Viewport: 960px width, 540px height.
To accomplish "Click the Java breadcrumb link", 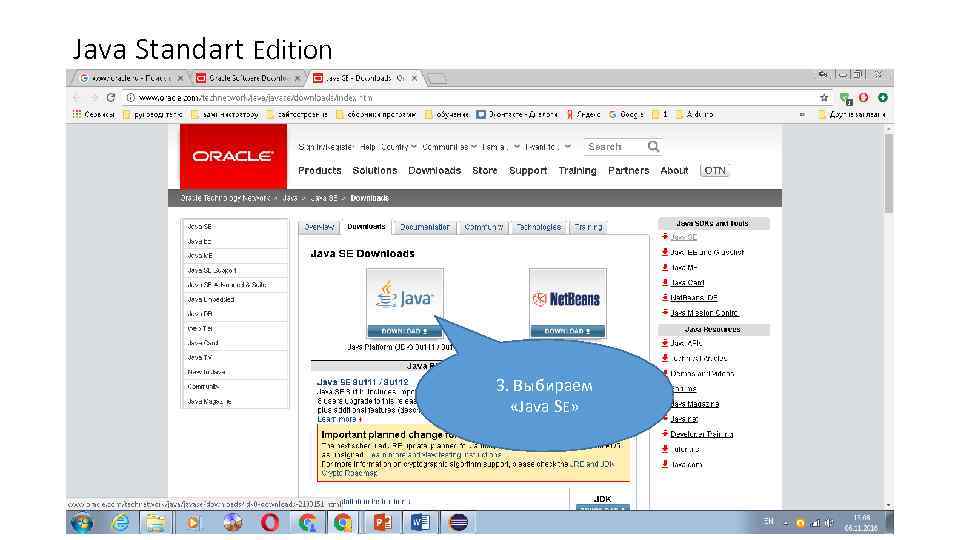I will point(290,198).
